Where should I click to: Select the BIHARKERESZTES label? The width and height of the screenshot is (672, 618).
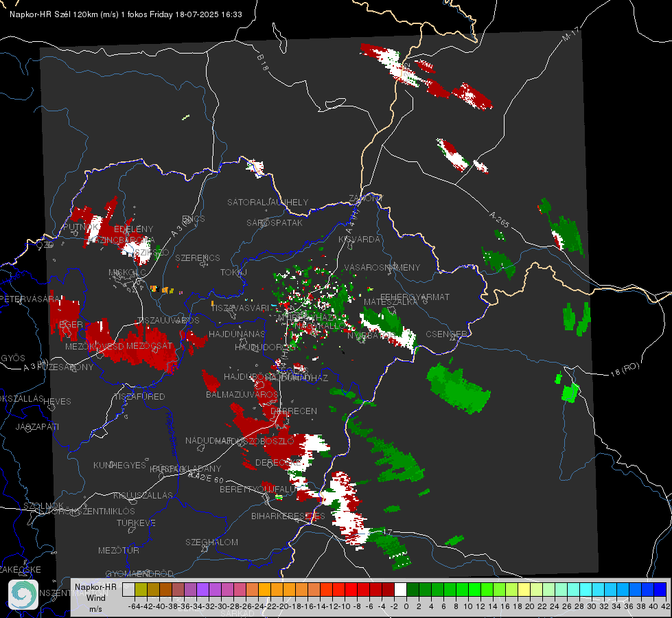click(x=288, y=516)
